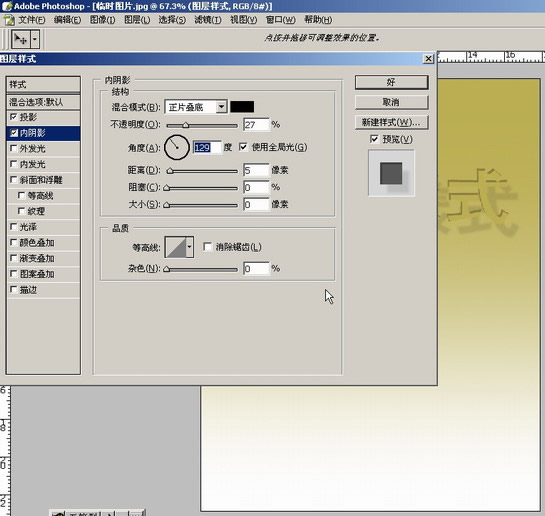Screen dimensions: 545x516
Task: Click the 新建样式(W)... button
Action: (x=391, y=122)
